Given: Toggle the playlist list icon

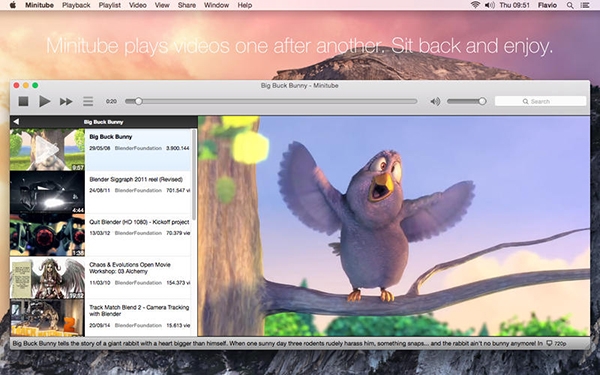Looking at the screenshot, I should [88, 101].
